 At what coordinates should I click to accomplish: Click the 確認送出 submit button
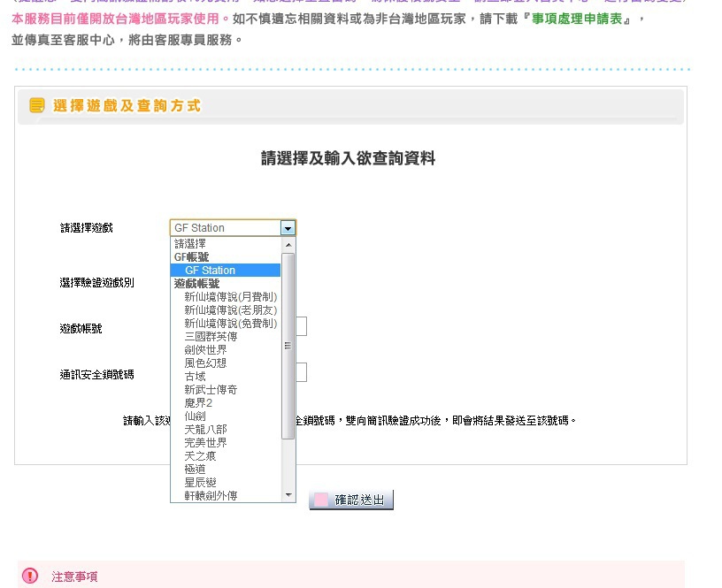(351, 500)
